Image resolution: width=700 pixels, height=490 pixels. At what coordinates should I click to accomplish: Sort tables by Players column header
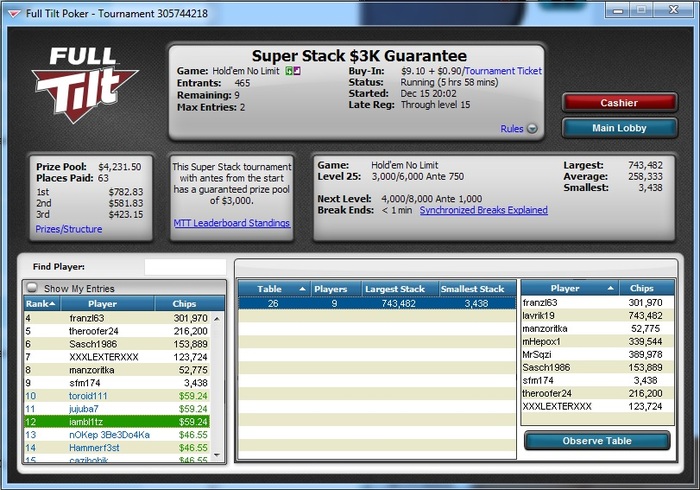336,289
